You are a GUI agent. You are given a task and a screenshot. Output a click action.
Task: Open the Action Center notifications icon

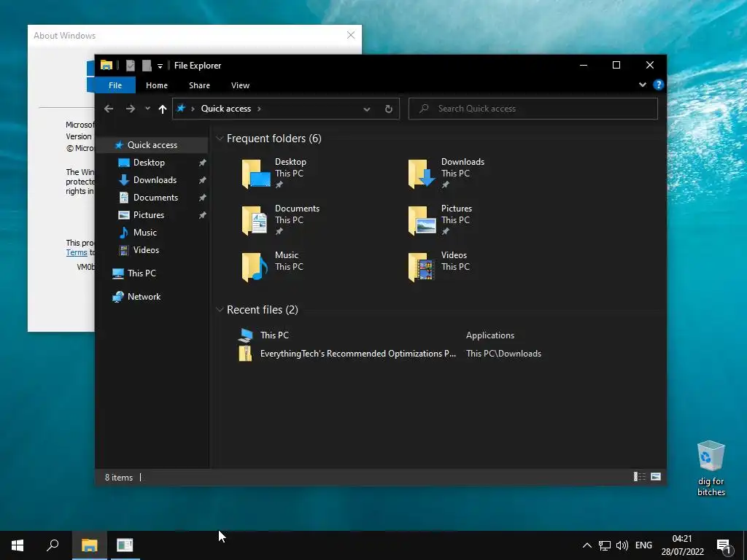[724, 546]
